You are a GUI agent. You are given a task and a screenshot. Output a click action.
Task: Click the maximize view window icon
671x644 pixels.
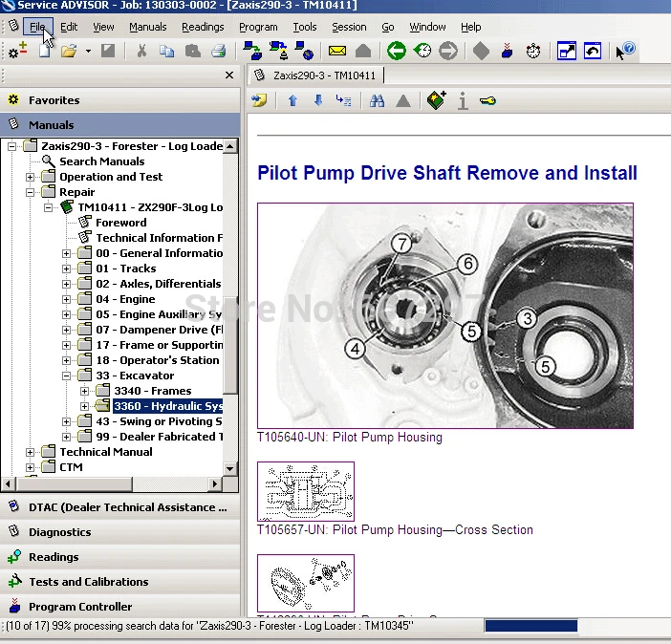click(566, 51)
